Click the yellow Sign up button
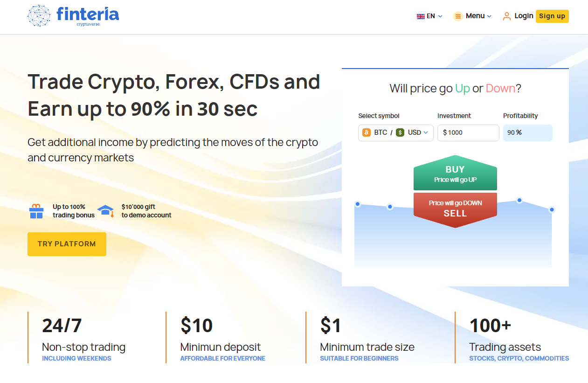 (x=552, y=16)
